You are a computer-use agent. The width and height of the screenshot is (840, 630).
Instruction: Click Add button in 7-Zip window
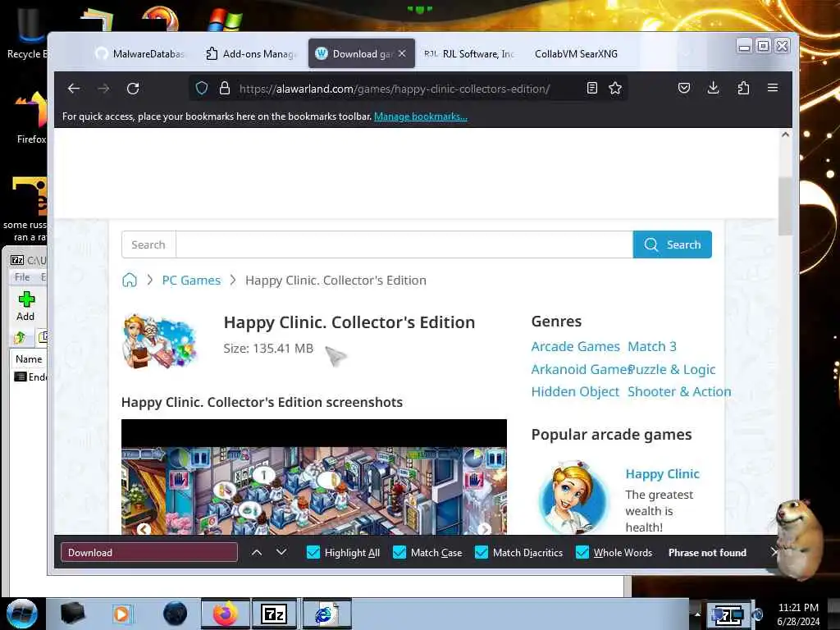tap(25, 306)
